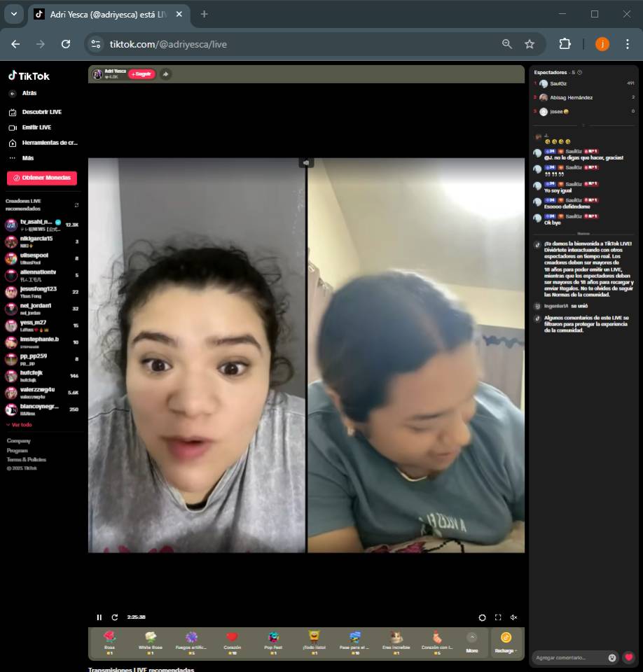Open the Emitir LIVE menu item
This screenshot has width=643, height=672.
pos(36,127)
